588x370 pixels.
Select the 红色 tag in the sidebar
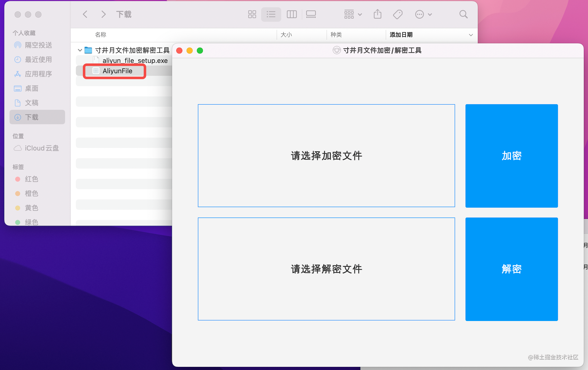[x=32, y=179]
